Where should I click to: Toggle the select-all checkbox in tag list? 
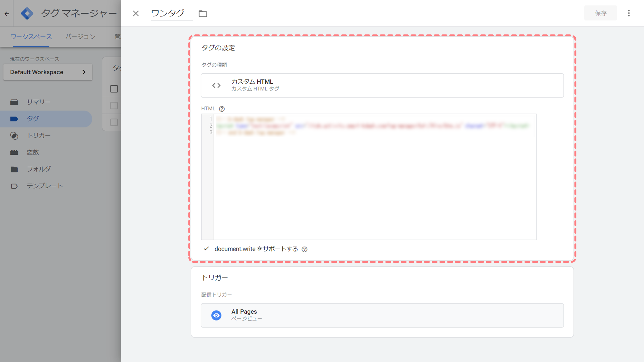pyautogui.click(x=114, y=89)
